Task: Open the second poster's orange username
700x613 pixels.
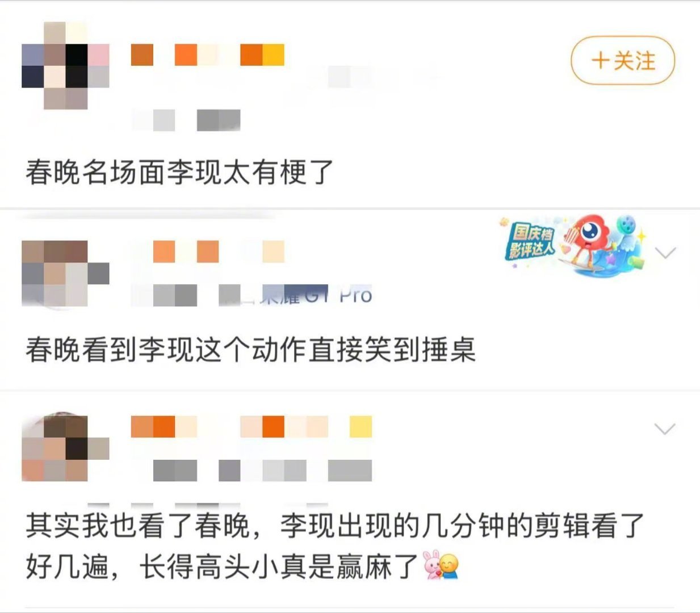Action: click(219, 251)
